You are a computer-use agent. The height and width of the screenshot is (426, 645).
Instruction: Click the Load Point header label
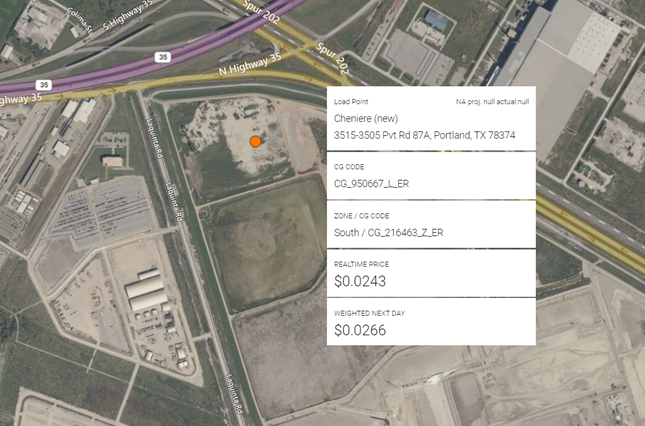click(351, 102)
